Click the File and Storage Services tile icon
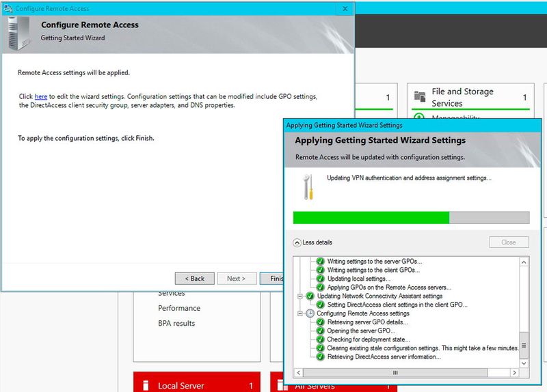The width and height of the screenshot is (547, 392). click(x=420, y=96)
